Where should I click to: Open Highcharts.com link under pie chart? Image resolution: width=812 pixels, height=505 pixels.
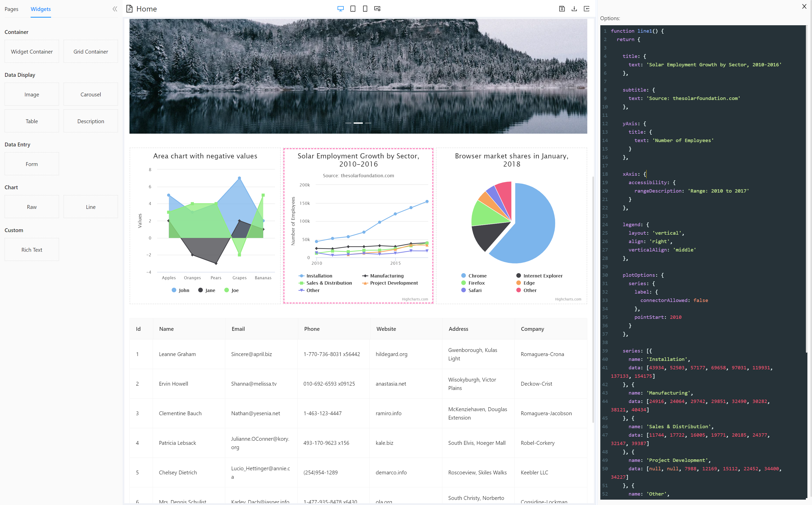(x=568, y=299)
